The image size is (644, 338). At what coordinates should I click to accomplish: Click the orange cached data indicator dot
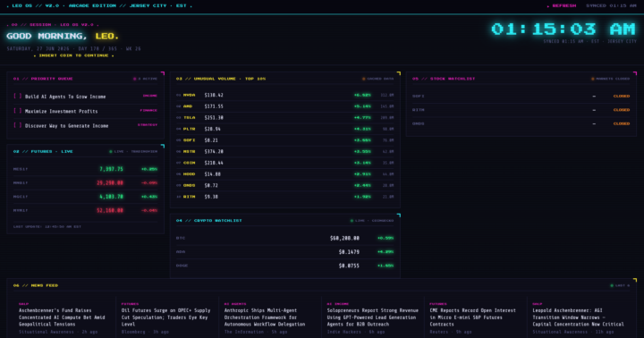tap(363, 79)
